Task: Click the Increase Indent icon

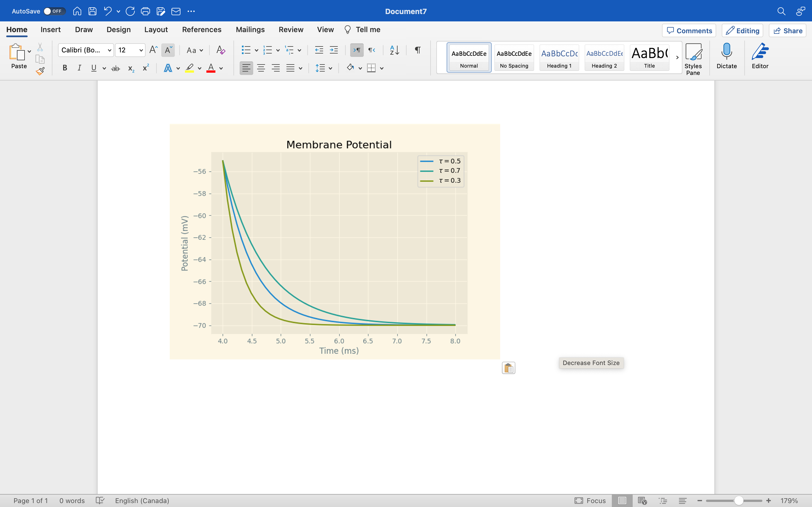Action: coord(334,50)
